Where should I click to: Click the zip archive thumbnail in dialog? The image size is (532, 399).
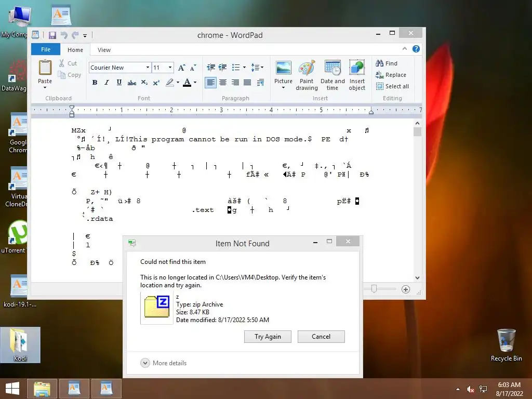tap(157, 308)
